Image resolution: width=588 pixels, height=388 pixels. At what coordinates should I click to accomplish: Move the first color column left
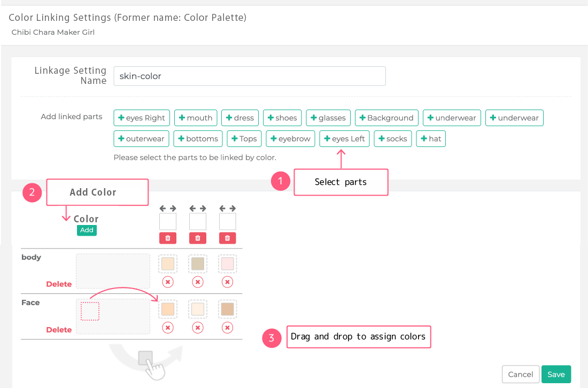[163, 208]
